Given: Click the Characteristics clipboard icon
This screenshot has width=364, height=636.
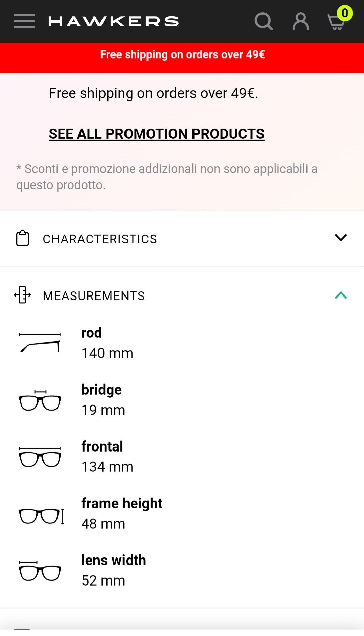Looking at the screenshot, I should click(x=23, y=238).
